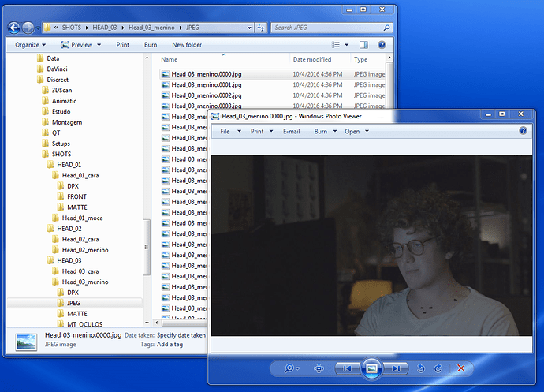Screen dimensions: 544x392
Task: Start the slide show with center button
Action: 372,368
